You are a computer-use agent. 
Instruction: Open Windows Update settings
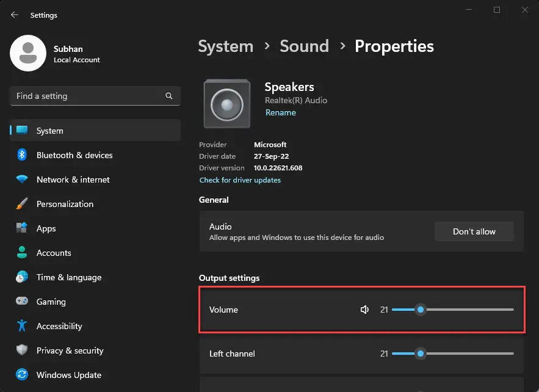(68, 374)
